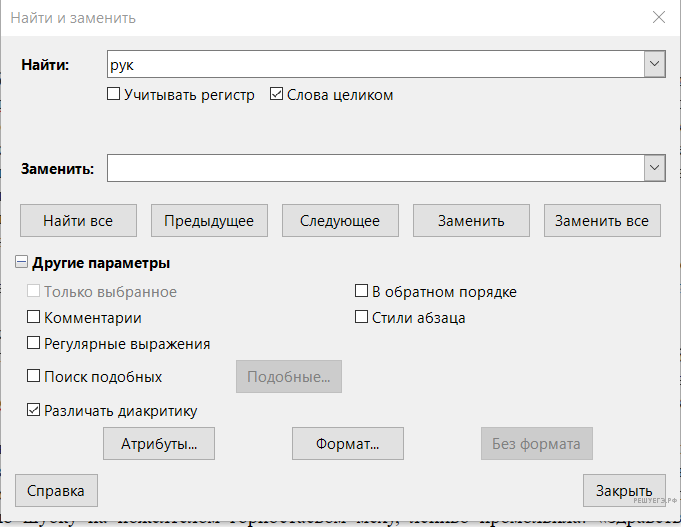Tick the 'Поиск подобных' checkbox
The image size is (681, 527).
34,377
